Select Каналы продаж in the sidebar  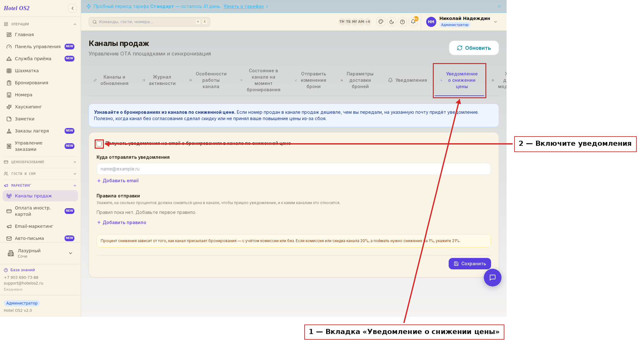[40, 196]
